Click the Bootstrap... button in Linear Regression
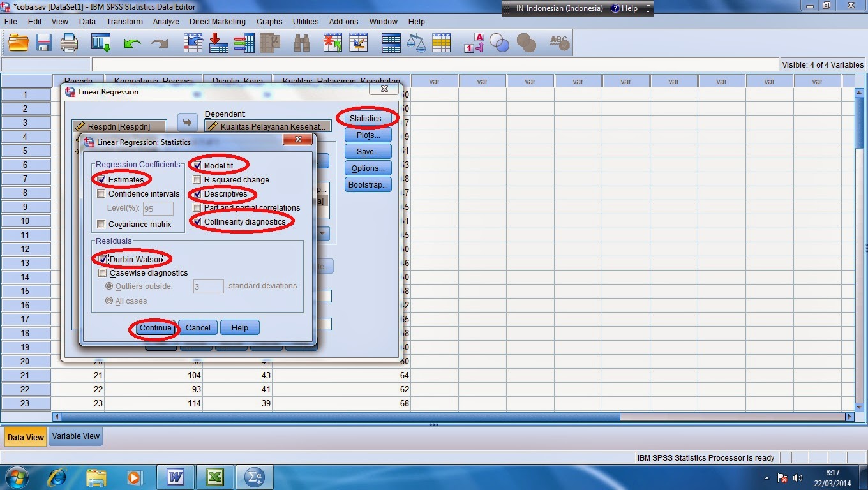868x490 pixels. pyautogui.click(x=368, y=185)
